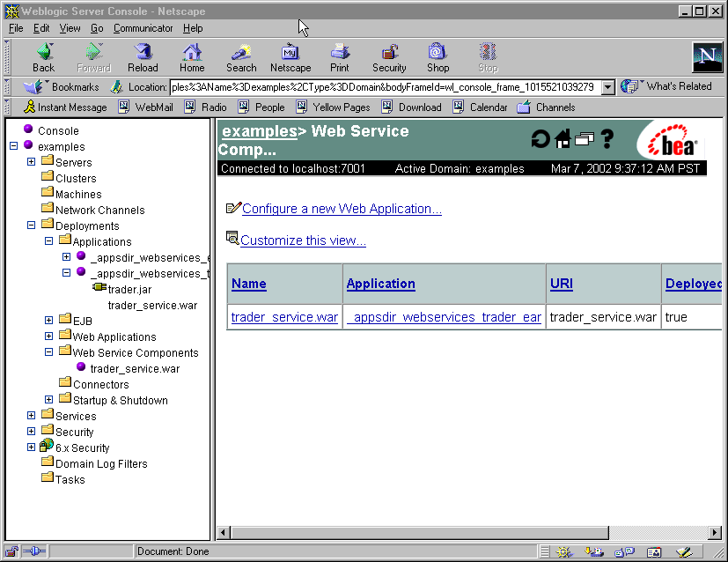Open the Instant Message icon

29,107
